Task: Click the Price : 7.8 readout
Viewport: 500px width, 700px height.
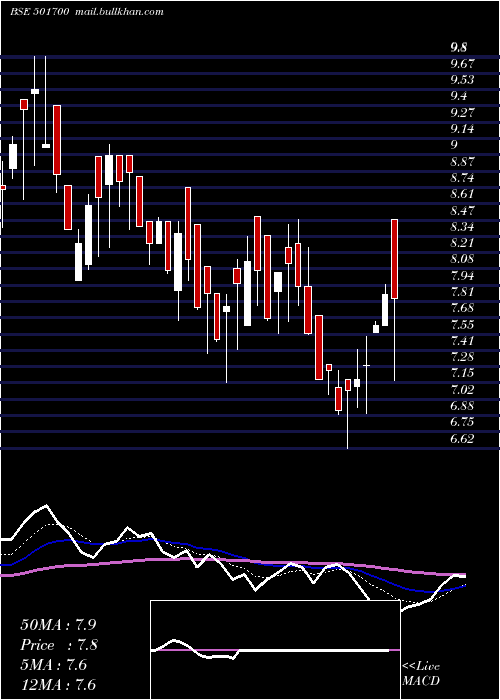Action: click(59, 645)
